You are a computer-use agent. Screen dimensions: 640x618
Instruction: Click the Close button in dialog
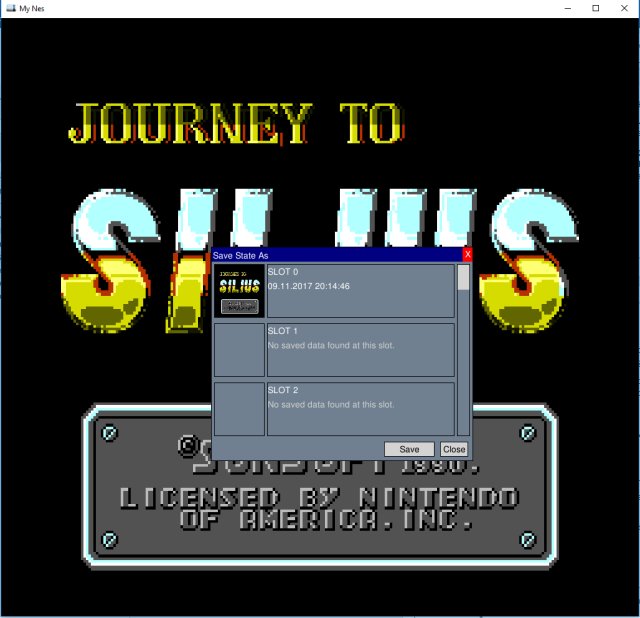tap(454, 449)
